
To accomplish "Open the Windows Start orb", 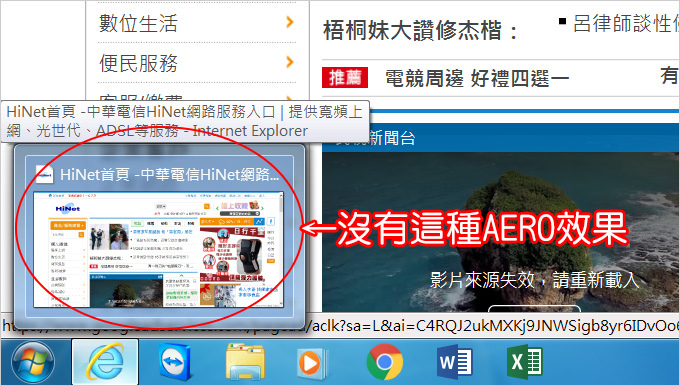I will click(x=33, y=363).
